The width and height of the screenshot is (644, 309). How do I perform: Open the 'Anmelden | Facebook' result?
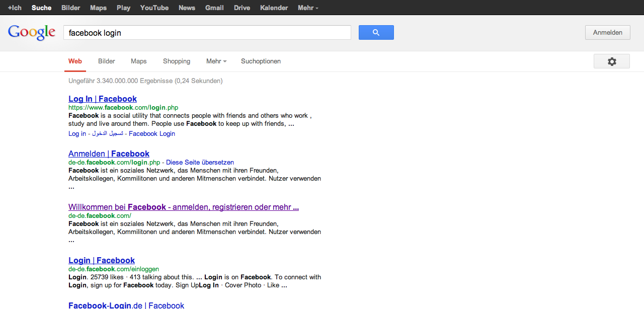point(109,154)
